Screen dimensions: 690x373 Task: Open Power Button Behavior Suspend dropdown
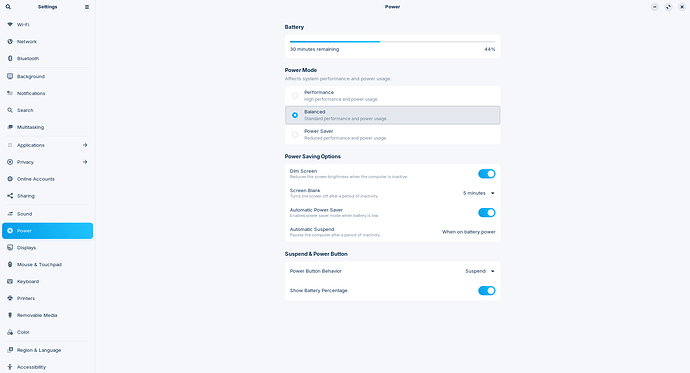(480, 271)
